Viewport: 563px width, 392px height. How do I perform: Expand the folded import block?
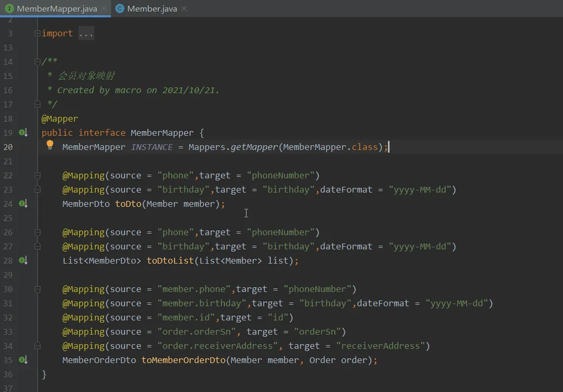(x=37, y=33)
